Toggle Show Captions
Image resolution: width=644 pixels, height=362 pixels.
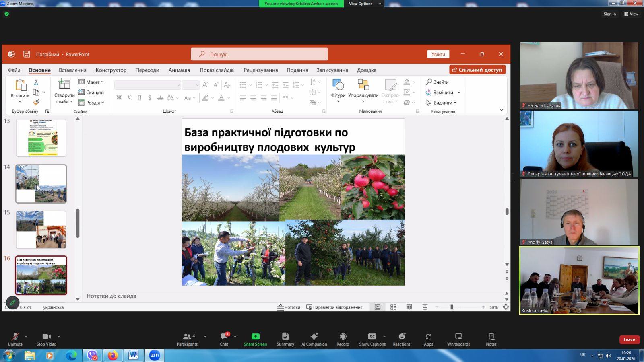point(372,339)
